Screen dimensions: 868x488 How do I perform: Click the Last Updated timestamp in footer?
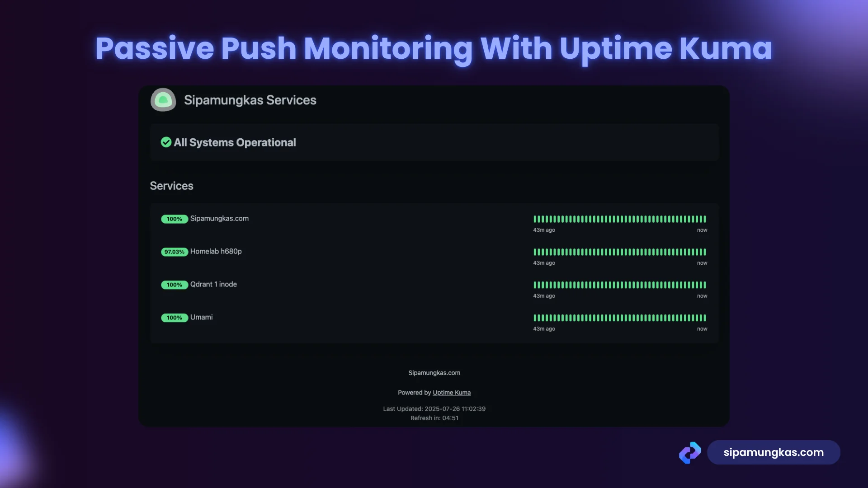[434, 408]
